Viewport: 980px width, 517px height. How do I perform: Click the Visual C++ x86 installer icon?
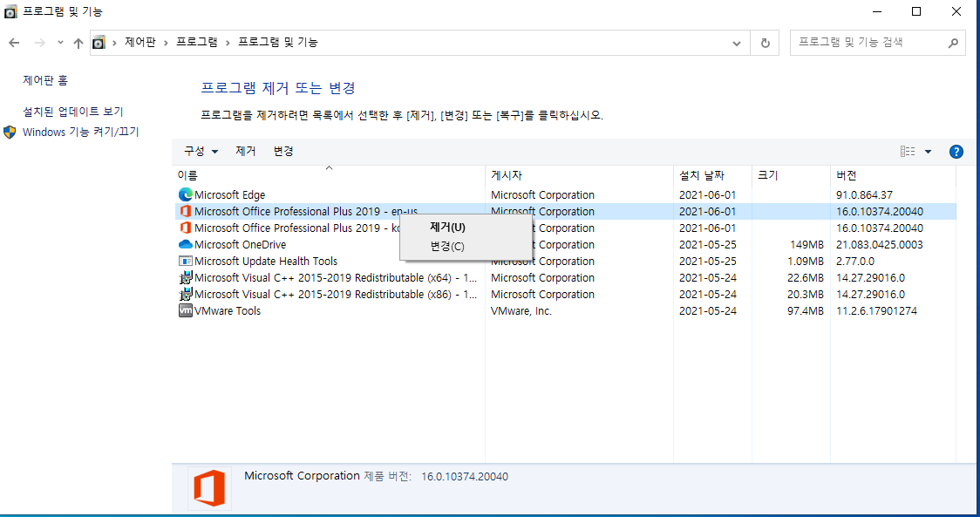point(185,295)
